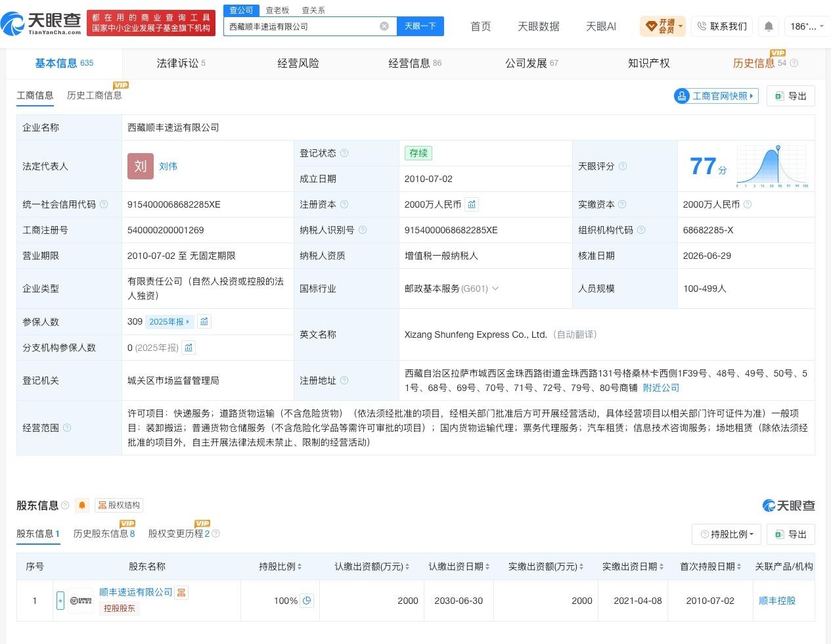Open related product 顺丰控股 link
The width and height of the screenshot is (831, 644).
[x=777, y=601]
